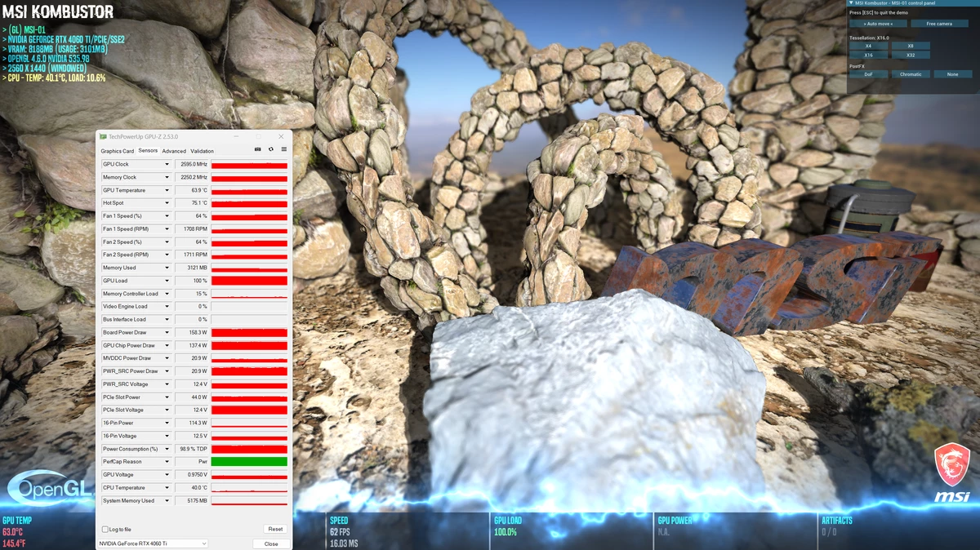Viewport: 980px width, 550px height.
Task: Click the ARTIFACTS 0 / 0 readout
Action: 828,532
